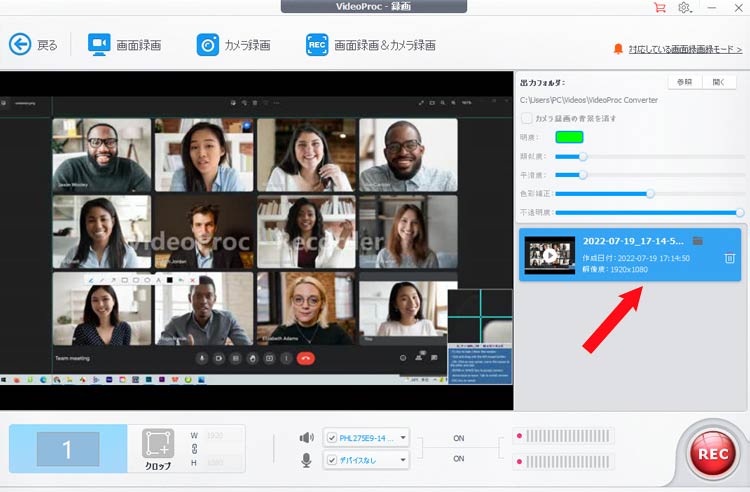Click the 開く open folder button
This screenshot has width=750, height=492.
719,82
